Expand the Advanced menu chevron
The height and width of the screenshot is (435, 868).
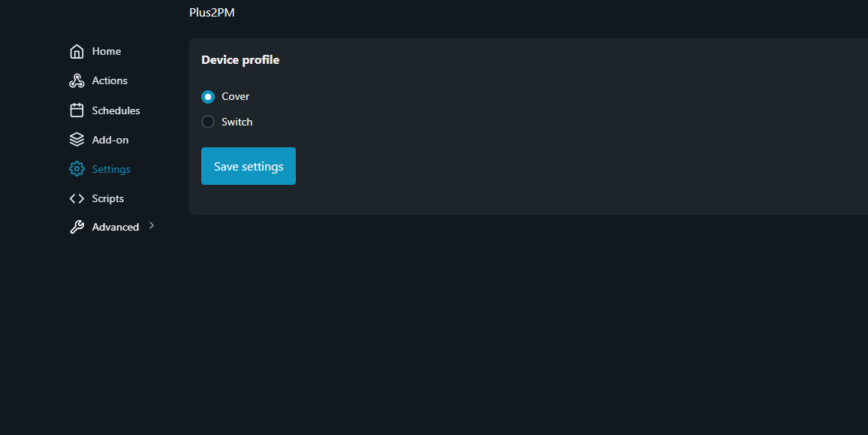click(152, 225)
